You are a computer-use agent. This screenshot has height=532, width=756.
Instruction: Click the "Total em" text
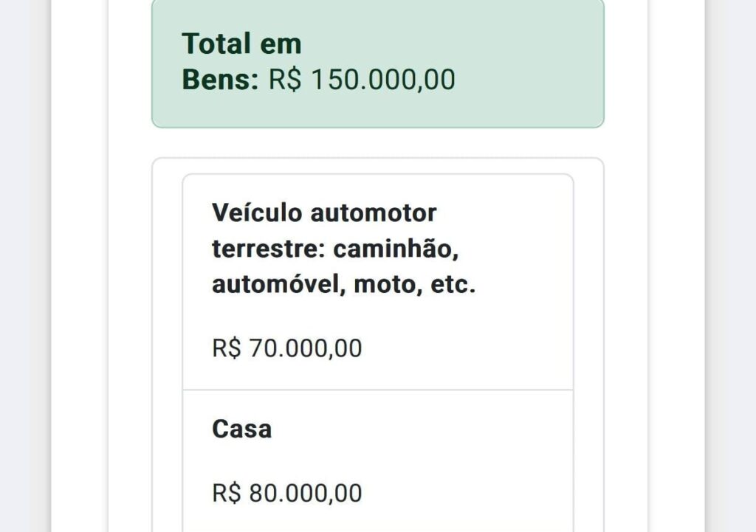(241, 44)
